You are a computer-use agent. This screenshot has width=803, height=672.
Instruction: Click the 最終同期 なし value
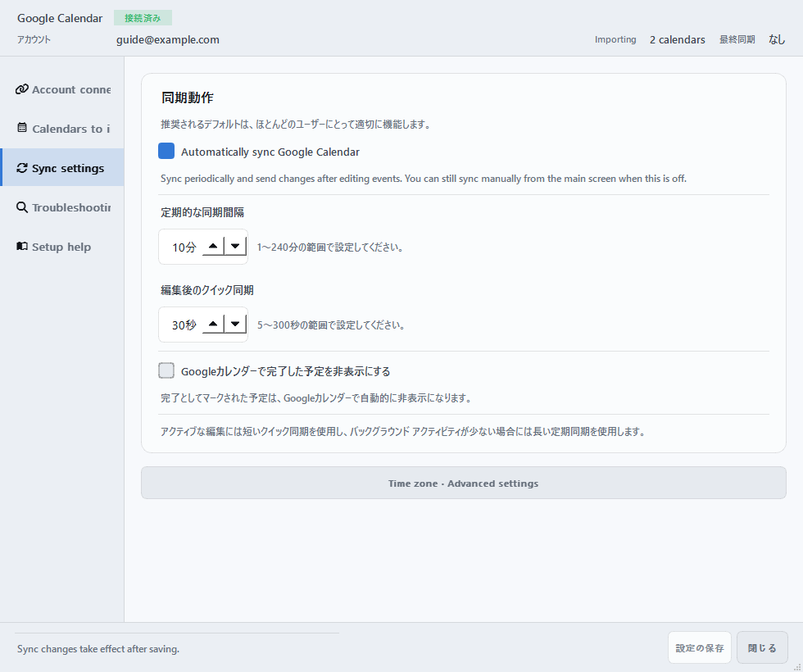pyautogui.click(x=777, y=39)
